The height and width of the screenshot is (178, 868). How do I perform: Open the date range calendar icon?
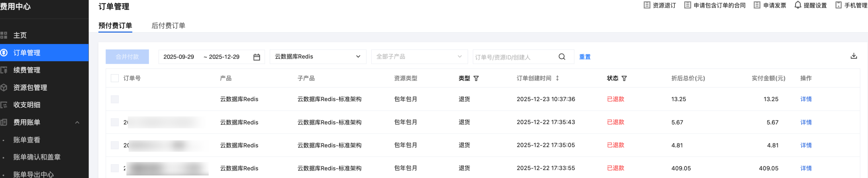(256, 57)
